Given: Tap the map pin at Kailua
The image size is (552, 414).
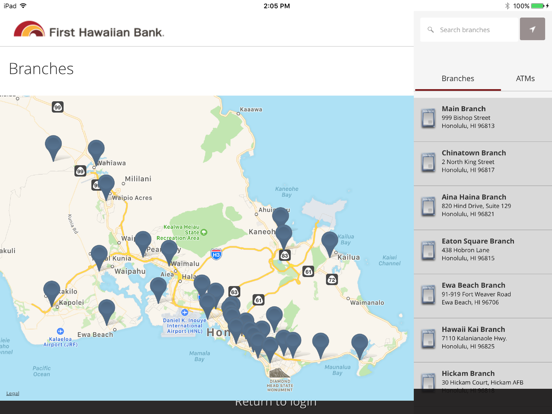Looking at the screenshot, I should click(330, 243).
